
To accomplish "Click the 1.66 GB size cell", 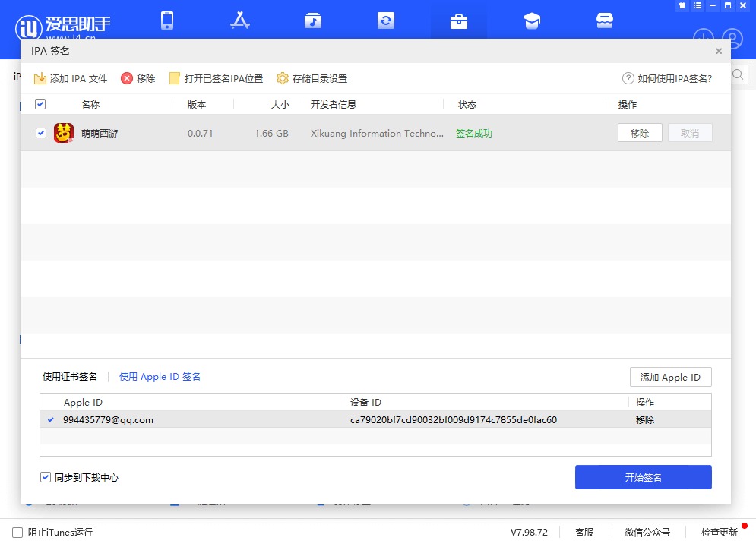I will pyautogui.click(x=271, y=133).
